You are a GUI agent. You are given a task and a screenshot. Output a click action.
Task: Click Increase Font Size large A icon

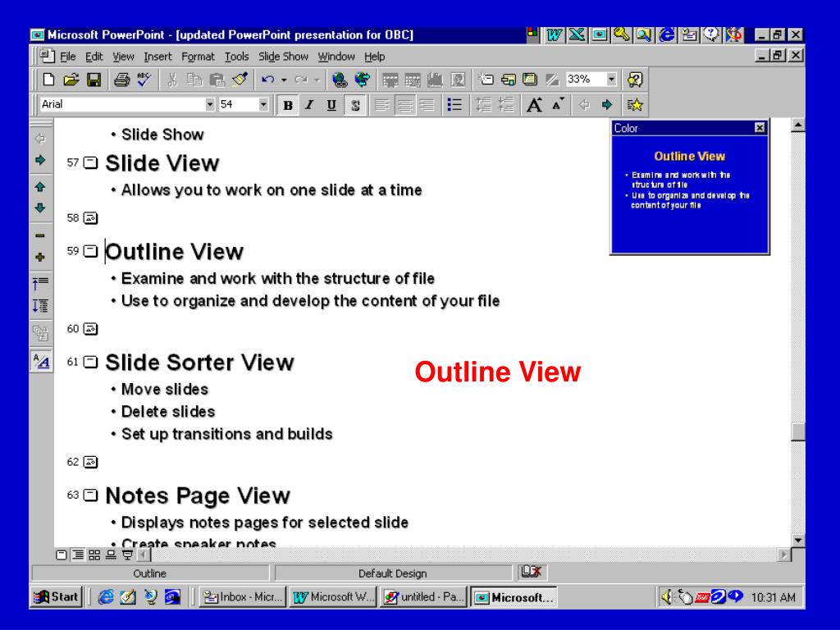point(534,104)
